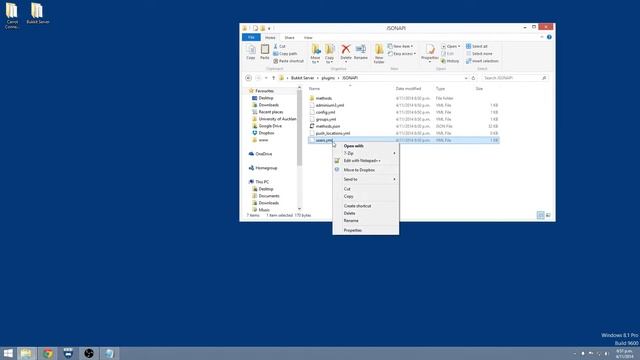Select the config.yml file

point(325,112)
